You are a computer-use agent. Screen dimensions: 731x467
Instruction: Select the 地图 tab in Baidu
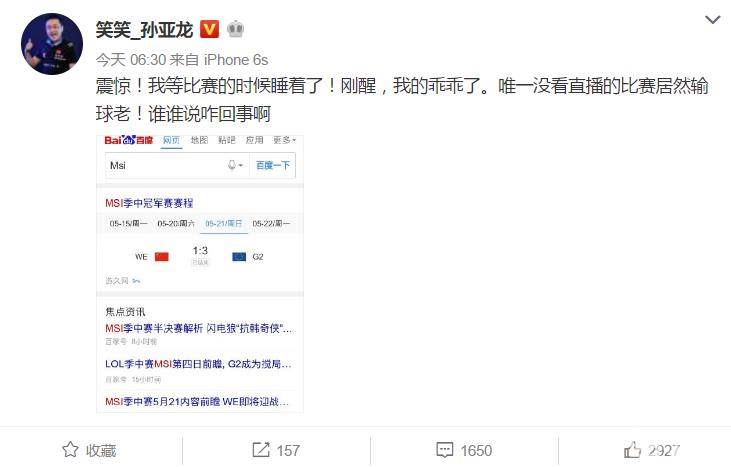click(x=199, y=140)
